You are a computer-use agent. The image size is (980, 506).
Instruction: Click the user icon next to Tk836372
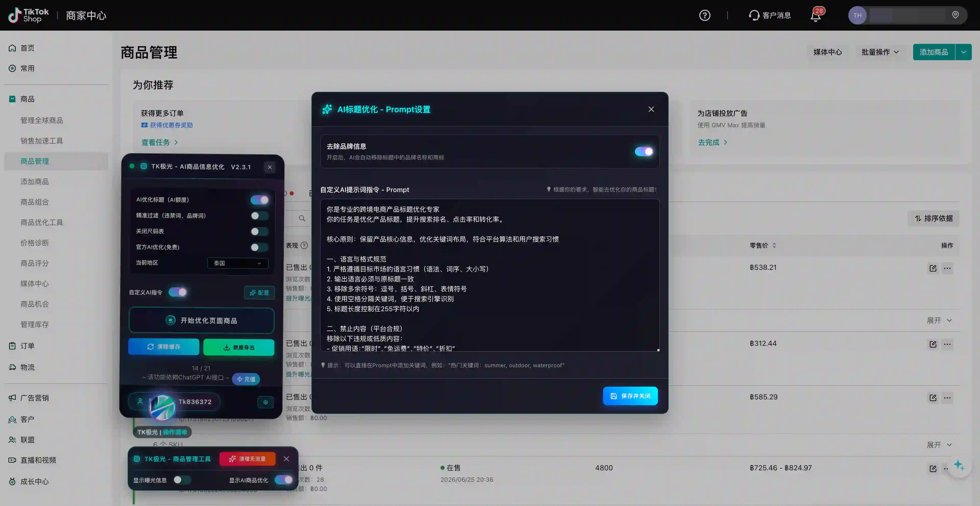click(x=140, y=401)
